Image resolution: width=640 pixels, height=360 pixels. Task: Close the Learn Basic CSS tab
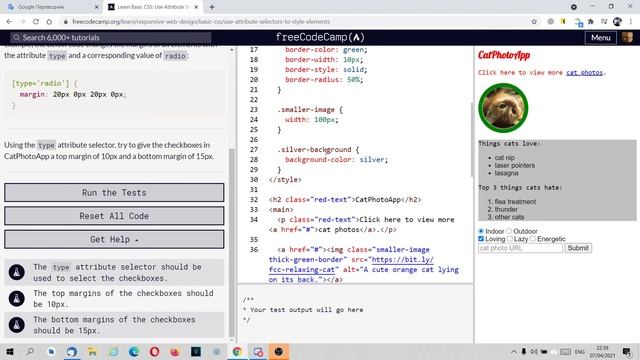pos(196,7)
